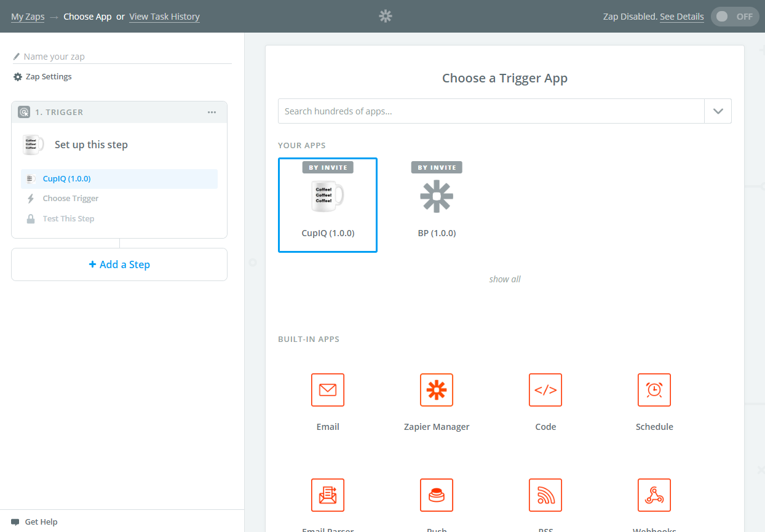
Task: Click the trigger step icon in header
Action: point(24,112)
